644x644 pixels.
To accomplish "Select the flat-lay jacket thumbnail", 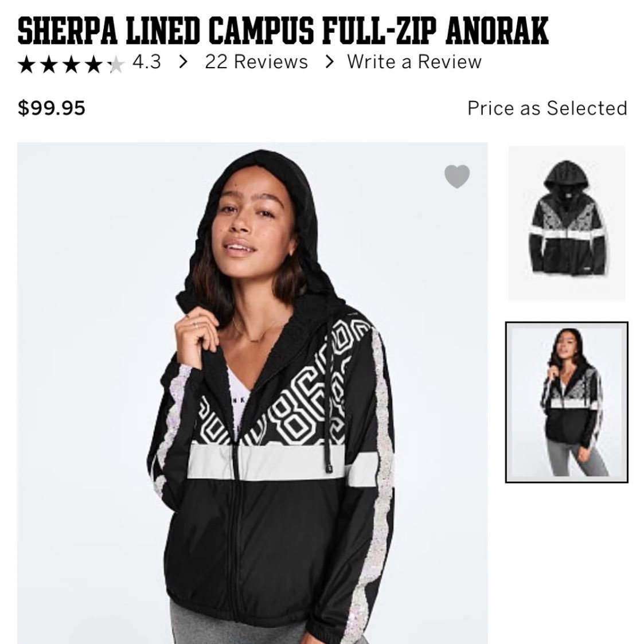I will tap(567, 223).
